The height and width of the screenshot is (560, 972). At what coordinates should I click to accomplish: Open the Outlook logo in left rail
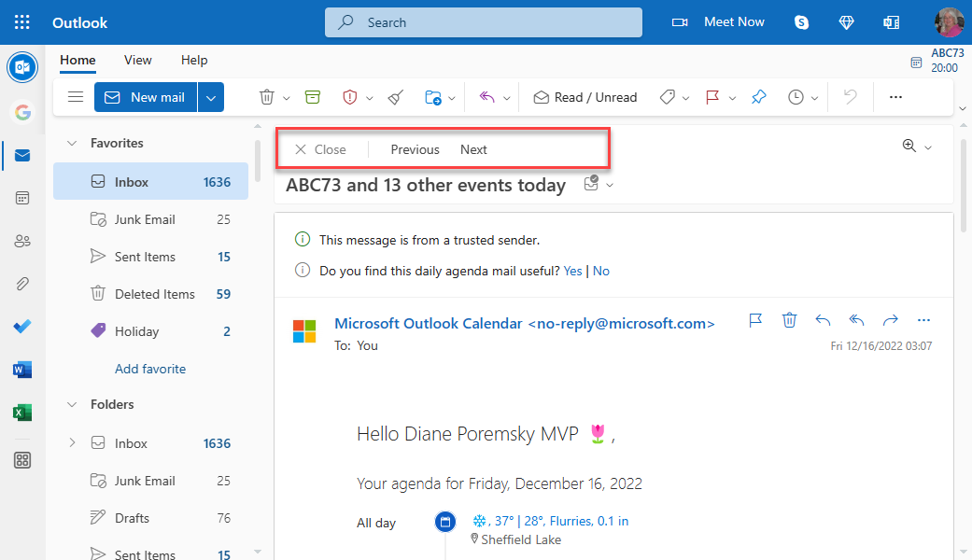[x=22, y=67]
